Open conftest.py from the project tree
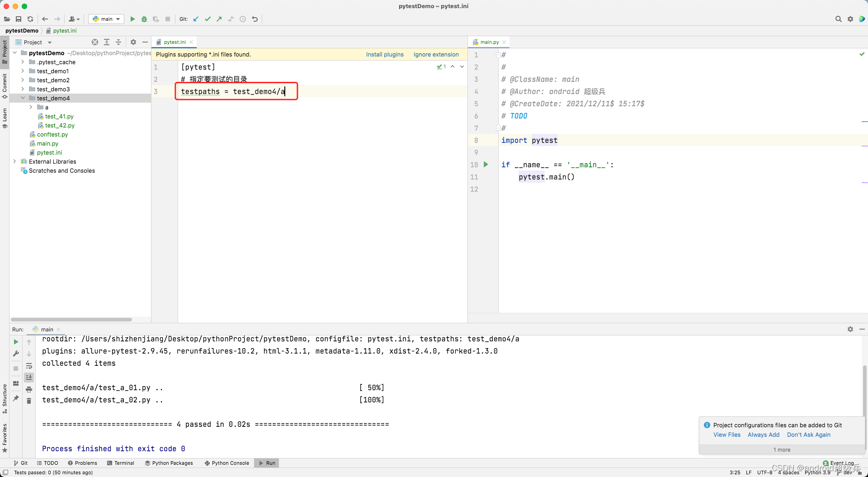 tap(52, 134)
